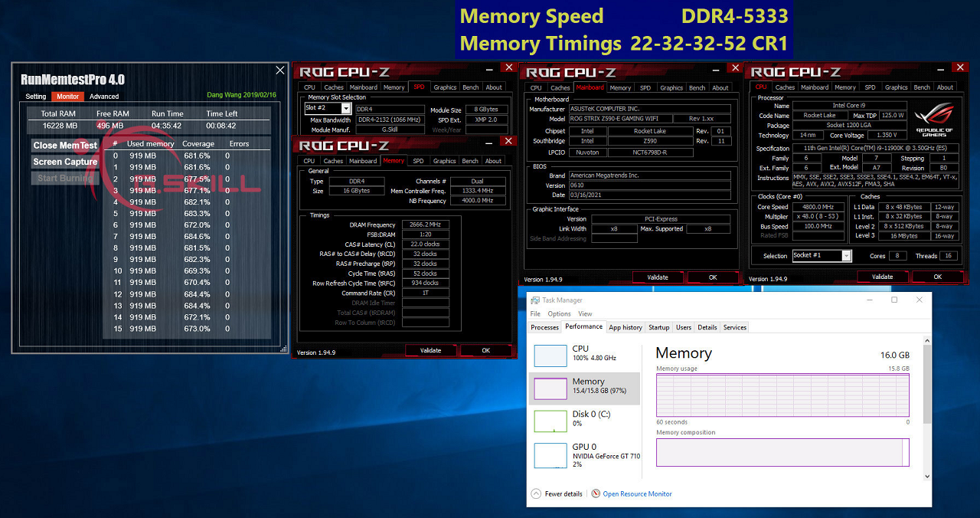
Task: Open Selection Socket #1 dropdown in CPU window
Action: pyautogui.click(x=846, y=256)
